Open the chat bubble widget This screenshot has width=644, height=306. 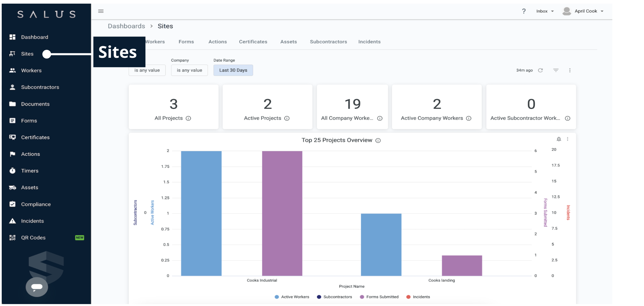pos(37,287)
